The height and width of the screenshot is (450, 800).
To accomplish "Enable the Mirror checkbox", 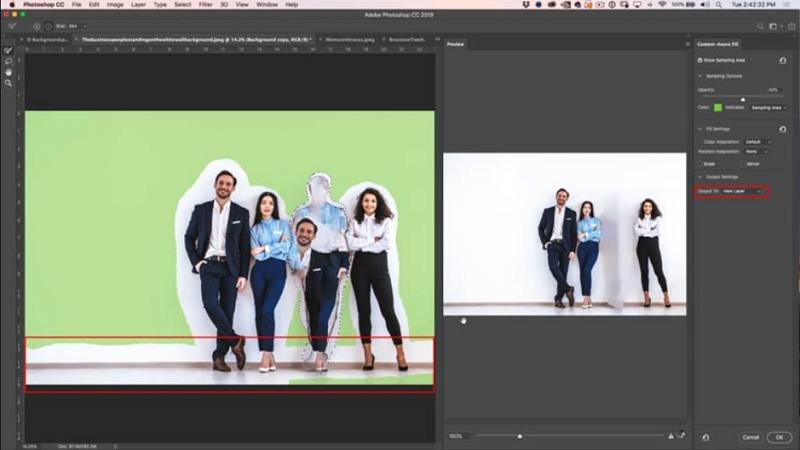I will (x=743, y=164).
